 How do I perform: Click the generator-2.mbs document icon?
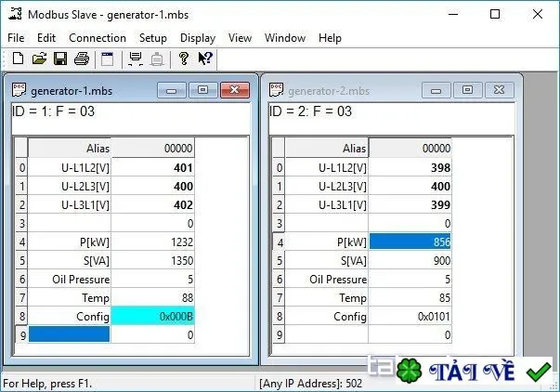click(276, 90)
